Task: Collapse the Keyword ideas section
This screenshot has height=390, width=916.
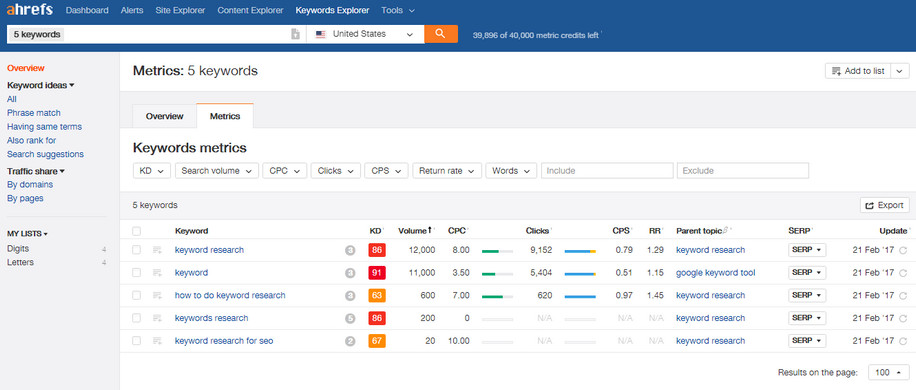Action: (40, 85)
